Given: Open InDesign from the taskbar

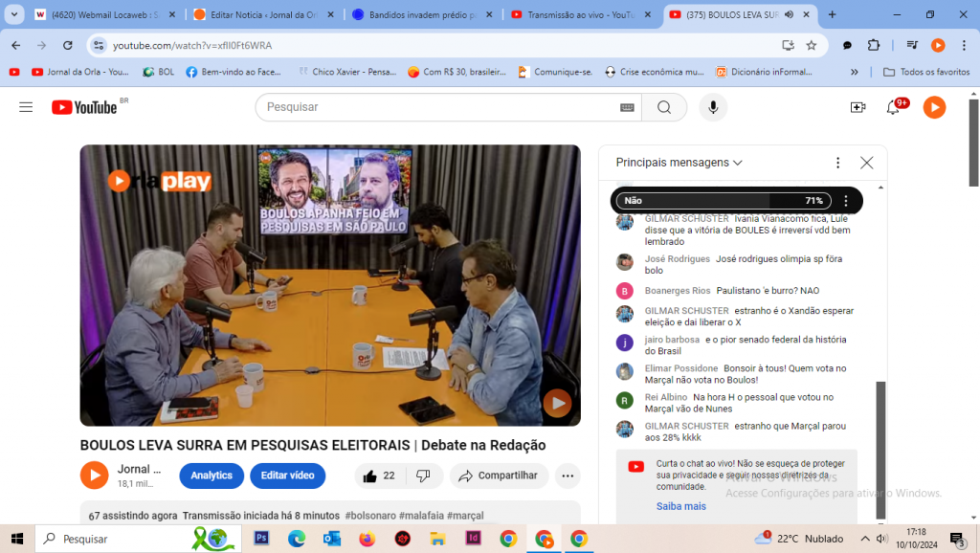Looking at the screenshot, I should pyautogui.click(x=473, y=539).
